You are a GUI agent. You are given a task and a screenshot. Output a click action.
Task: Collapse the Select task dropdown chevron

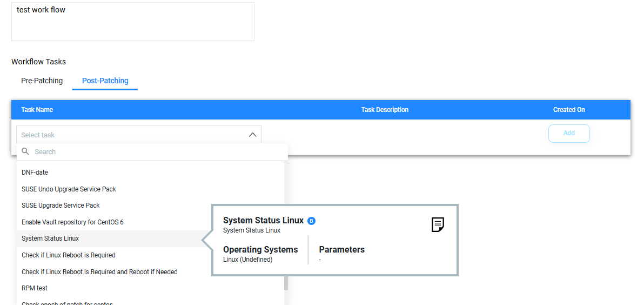tap(253, 135)
